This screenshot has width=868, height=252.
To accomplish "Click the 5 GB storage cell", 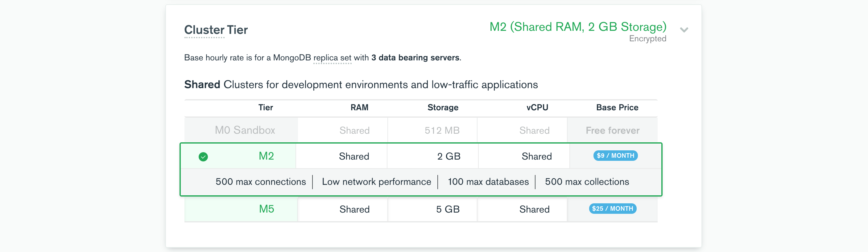I will point(432,209).
